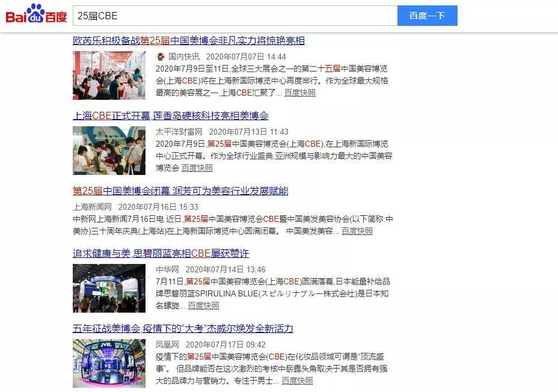Click the thumbnail of the 思碧丽蓝 article

click(x=109, y=288)
